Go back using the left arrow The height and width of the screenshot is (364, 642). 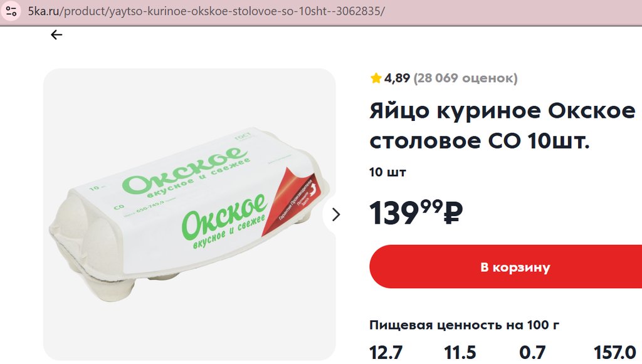56,34
